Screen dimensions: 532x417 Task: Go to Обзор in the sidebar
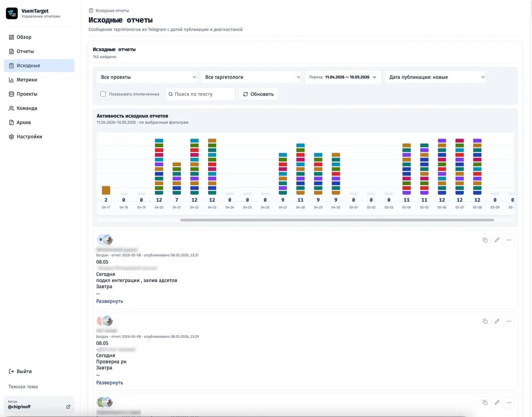tap(39, 37)
